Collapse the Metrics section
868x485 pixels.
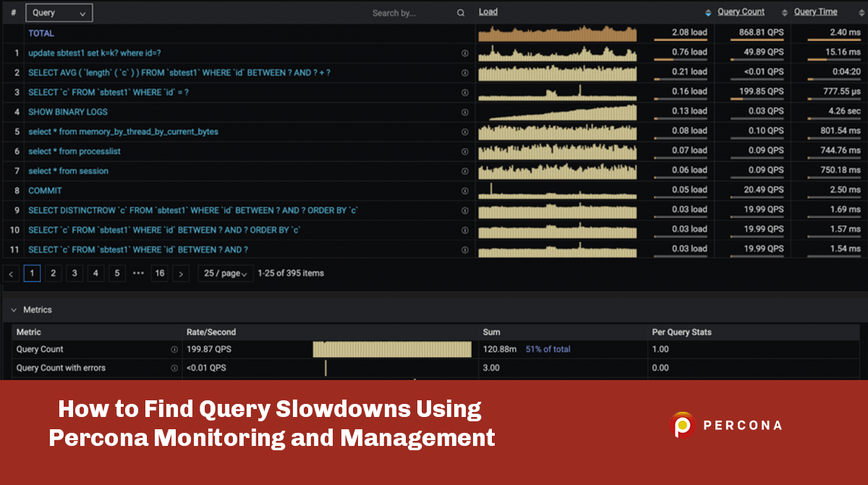(x=14, y=310)
